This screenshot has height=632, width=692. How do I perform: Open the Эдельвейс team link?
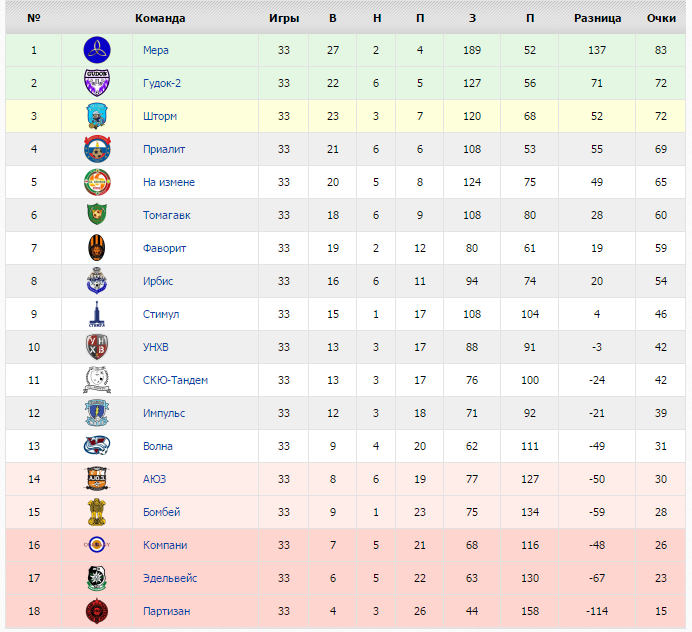click(x=169, y=578)
